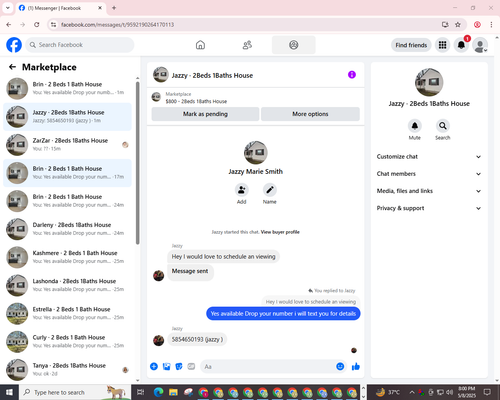Viewport: 500px width, 400px height.
Task: Open the Home feed icon
Action: click(x=200, y=45)
